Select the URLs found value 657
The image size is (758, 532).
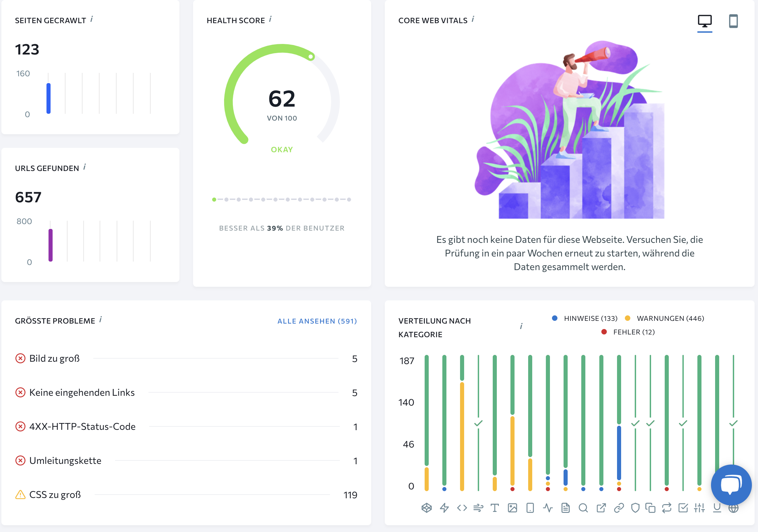click(x=28, y=197)
